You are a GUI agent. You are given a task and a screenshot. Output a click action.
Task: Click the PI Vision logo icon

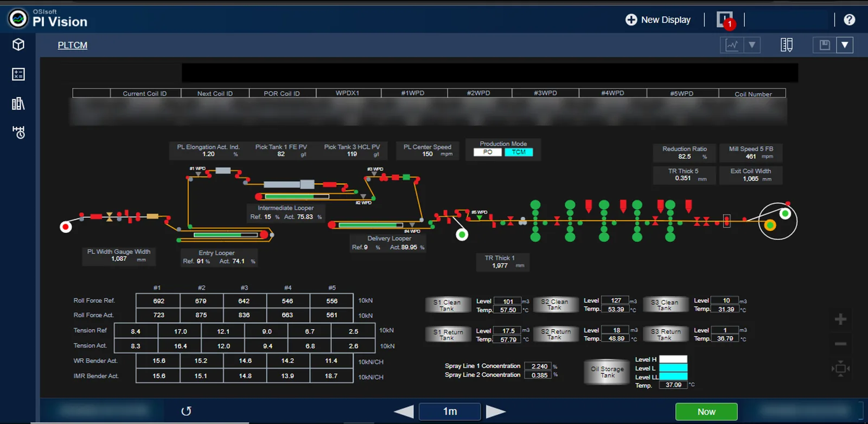[18, 18]
